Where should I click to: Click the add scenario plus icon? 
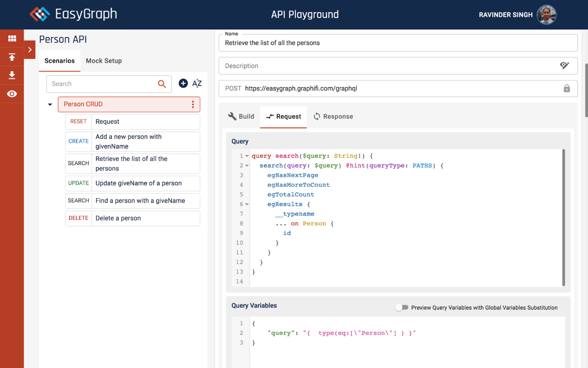click(183, 83)
